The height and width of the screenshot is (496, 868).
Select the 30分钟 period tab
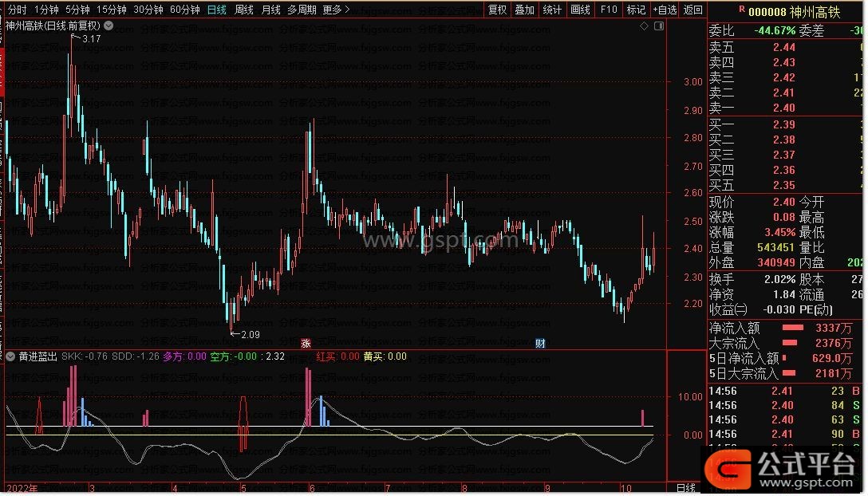click(x=148, y=10)
